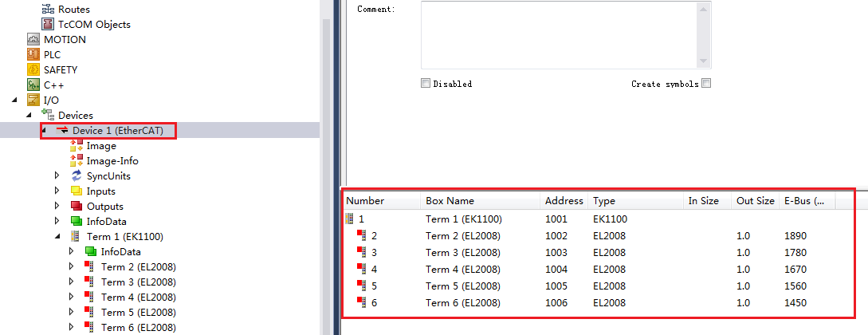The width and height of the screenshot is (868, 335).
Task: Click the Routes icon in the tree
Action: (49, 10)
